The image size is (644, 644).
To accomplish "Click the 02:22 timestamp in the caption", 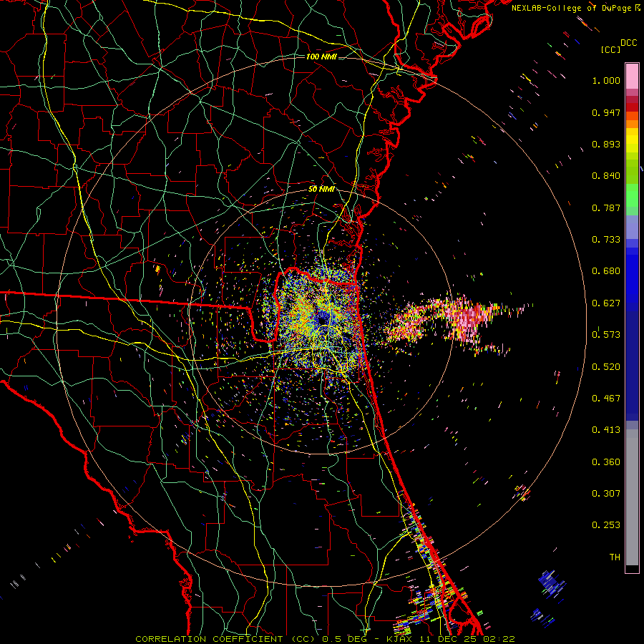I will coord(499,639).
